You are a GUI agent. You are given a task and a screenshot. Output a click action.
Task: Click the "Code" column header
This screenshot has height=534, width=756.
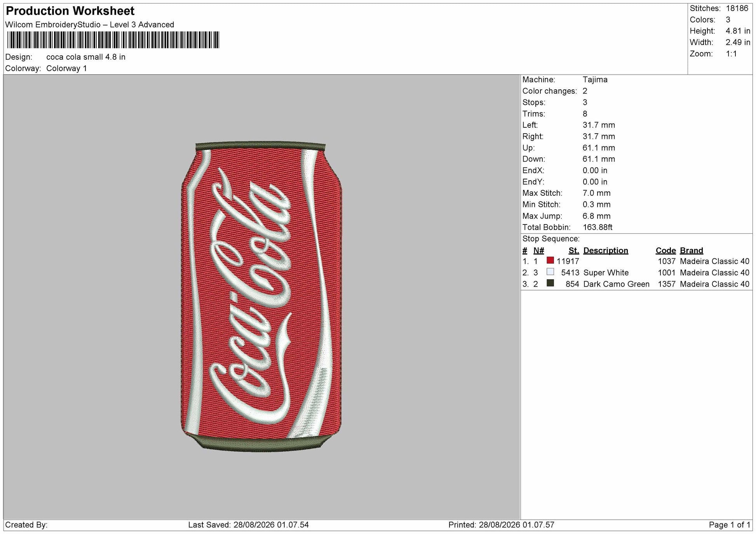[666, 250]
